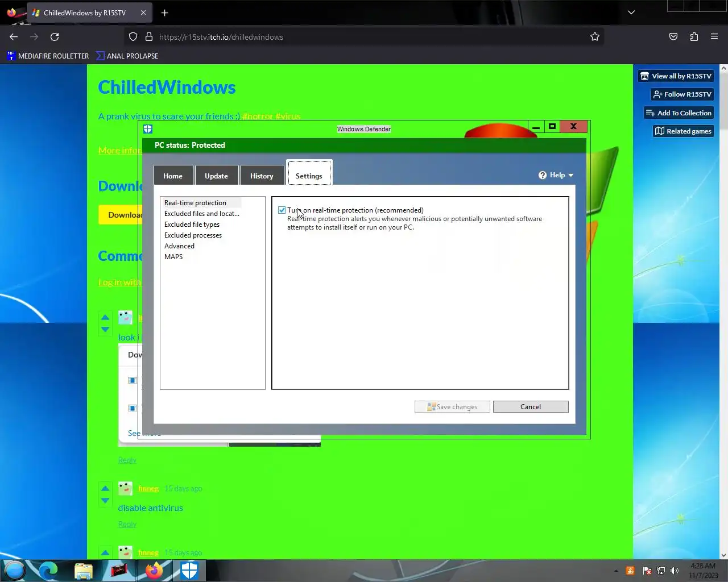Open the Home tab in Windows Defender
Viewport: 728px width, 582px height.
[x=173, y=176]
